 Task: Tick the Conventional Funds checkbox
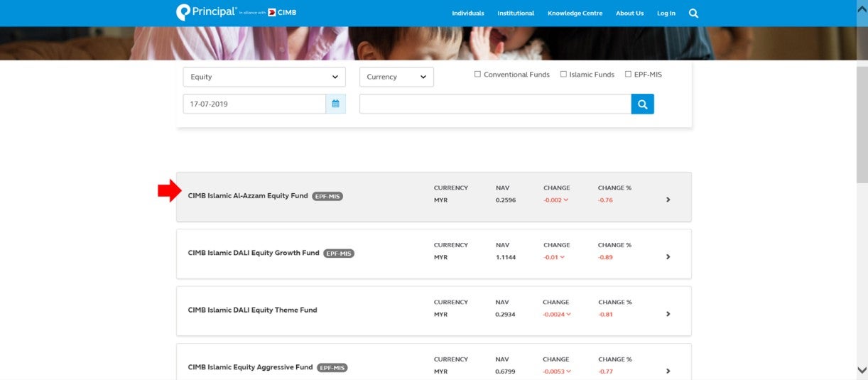pyautogui.click(x=478, y=75)
